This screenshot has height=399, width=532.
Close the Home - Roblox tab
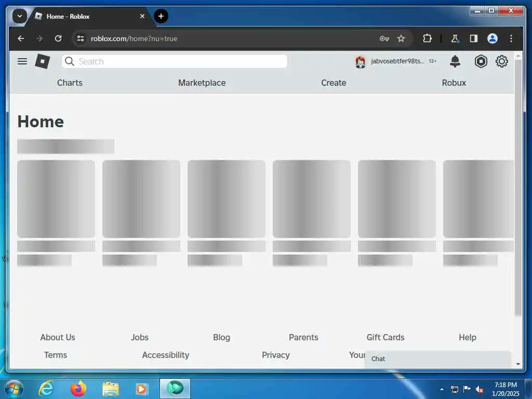click(142, 16)
